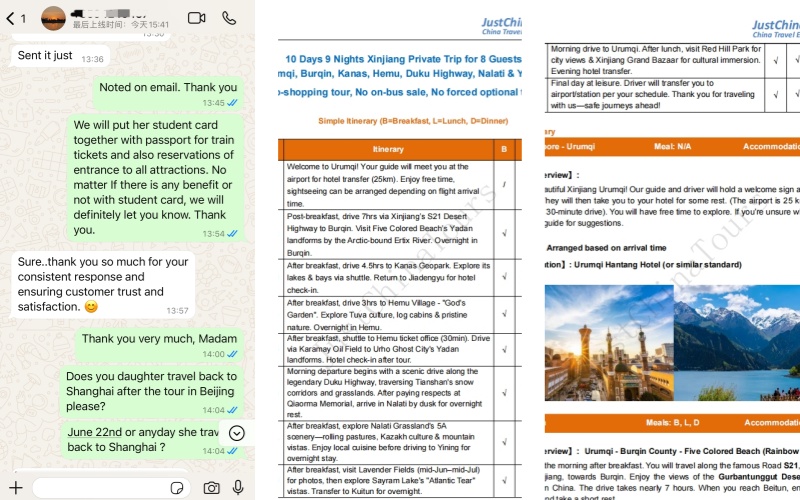
Task: Open the Urumqi mosque sunset photo
Action: (609, 342)
